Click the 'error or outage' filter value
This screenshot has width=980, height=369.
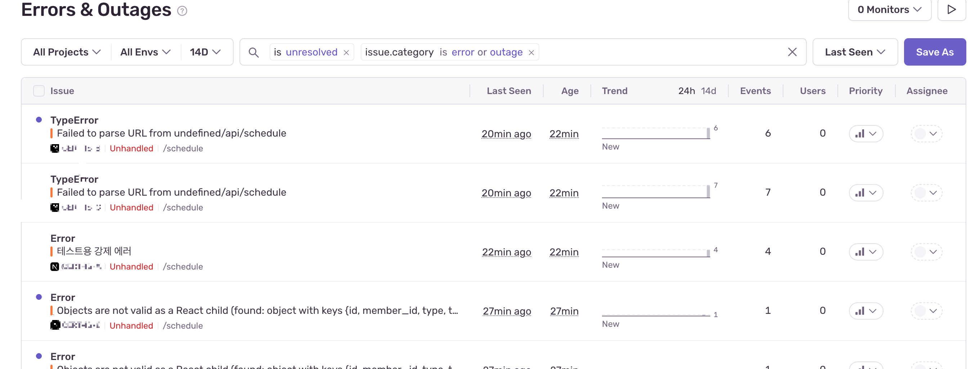[x=487, y=52]
